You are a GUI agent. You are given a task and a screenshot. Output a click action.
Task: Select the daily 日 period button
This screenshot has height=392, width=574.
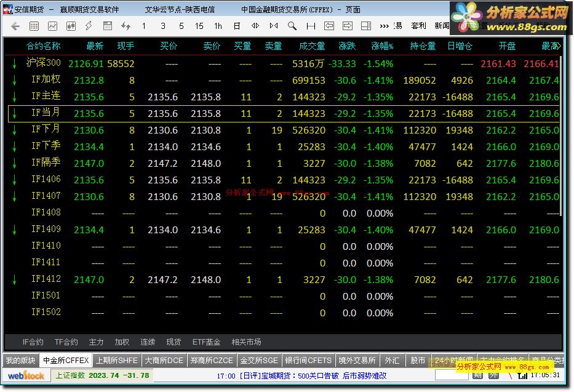[237, 26]
